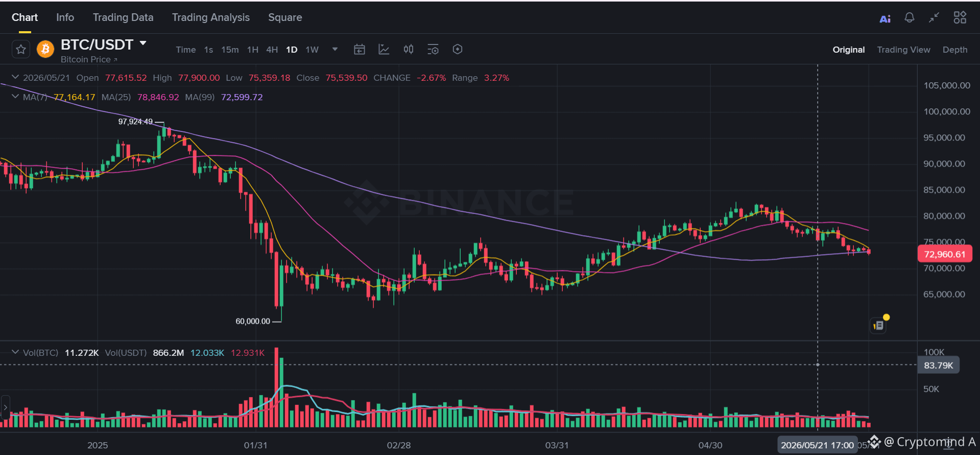Open the Square tab
The image size is (980, 455).
point(285,17)
